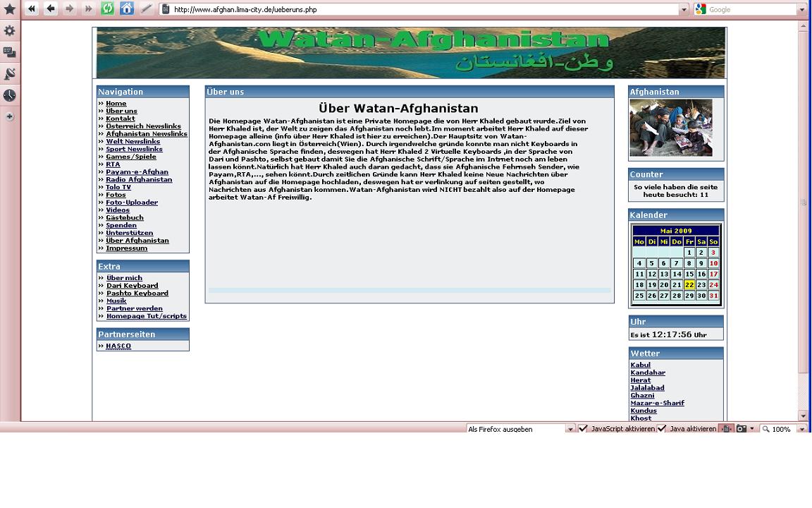This screenshot has height=508, width=812.
Task: Toggle the Java aktivieren checkbox
Action: pos(662,429)
